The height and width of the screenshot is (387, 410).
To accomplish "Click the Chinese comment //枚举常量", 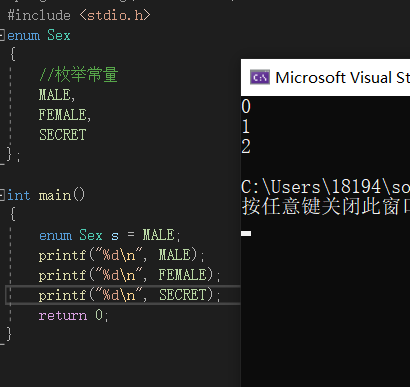I will coord(78,74).
